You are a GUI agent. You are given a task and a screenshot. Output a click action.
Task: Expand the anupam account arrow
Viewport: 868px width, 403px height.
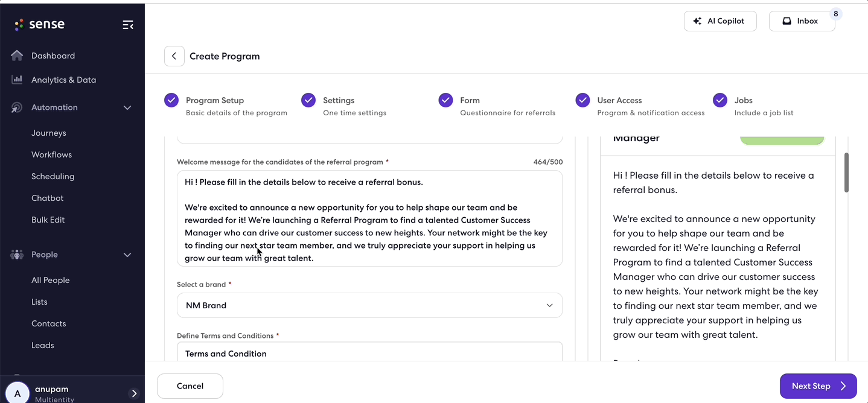(134, 393)
